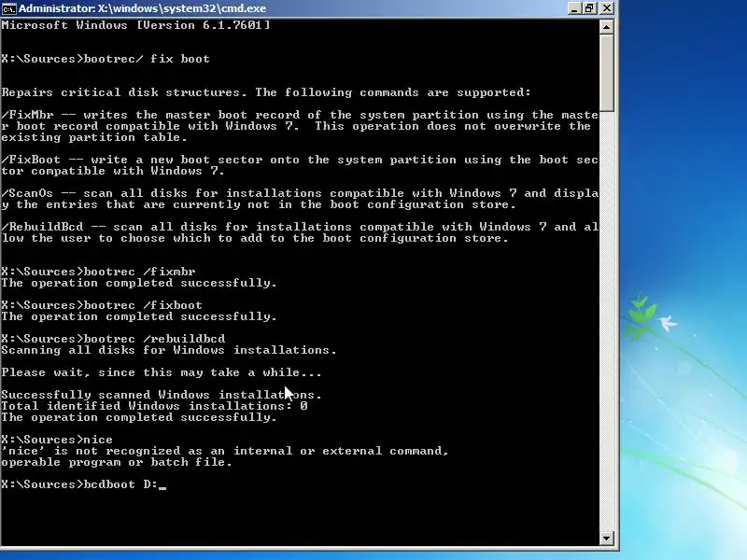Click the 'Microsoft Windows [Version 6.1.7601]' line
Viewport: 747px width, 560px height.
tap(135, 25)
